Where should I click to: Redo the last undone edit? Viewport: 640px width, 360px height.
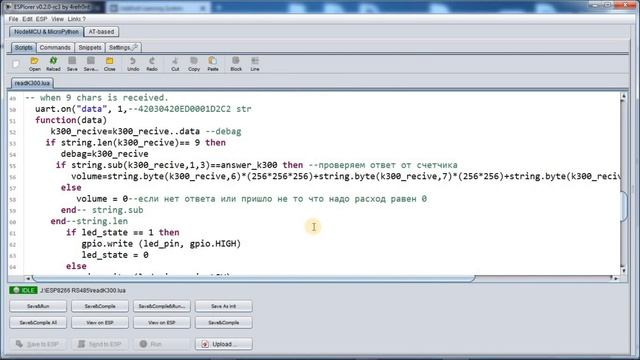pos(152,64)
